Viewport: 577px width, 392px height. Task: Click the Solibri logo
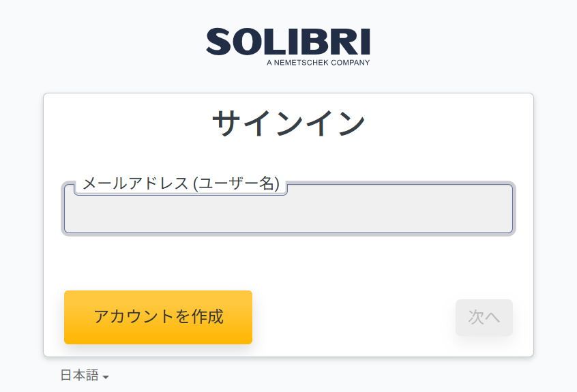pos(288,47)
